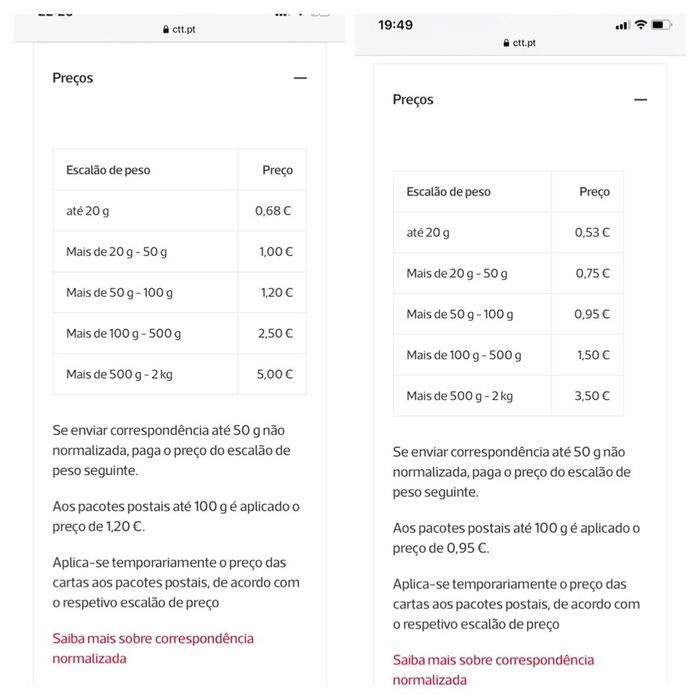
Task: Click left table's 'Escalão de peso' header
Action: (x=108, y=170)
